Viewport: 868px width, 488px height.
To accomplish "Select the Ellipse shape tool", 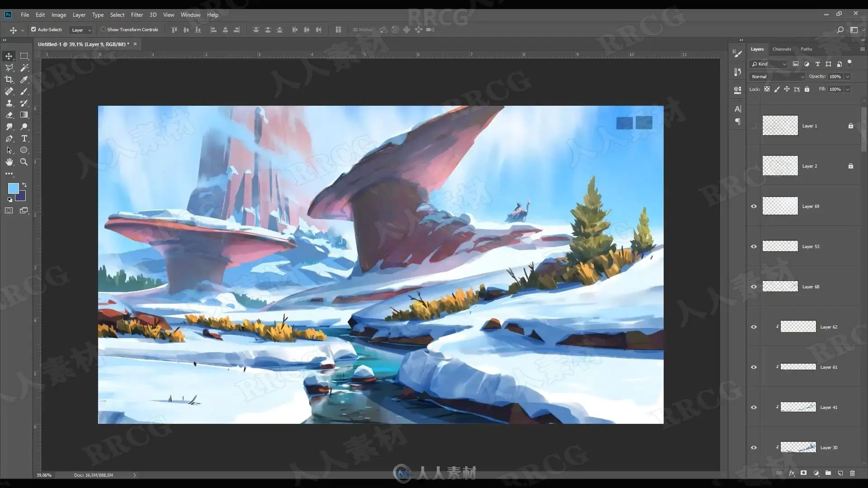I will pyautogui.click(x=24, y=150).
